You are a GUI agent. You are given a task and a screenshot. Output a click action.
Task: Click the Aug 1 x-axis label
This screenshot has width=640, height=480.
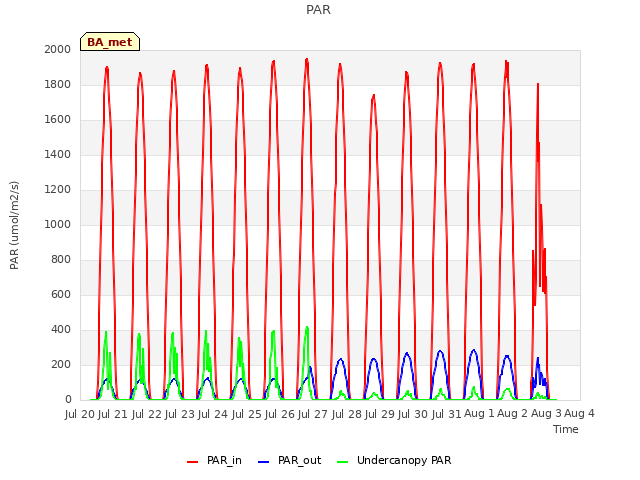[479, 414]
